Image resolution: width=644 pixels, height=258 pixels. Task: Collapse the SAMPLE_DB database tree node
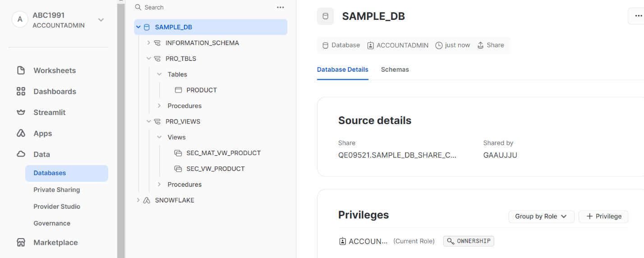(138, 27)
